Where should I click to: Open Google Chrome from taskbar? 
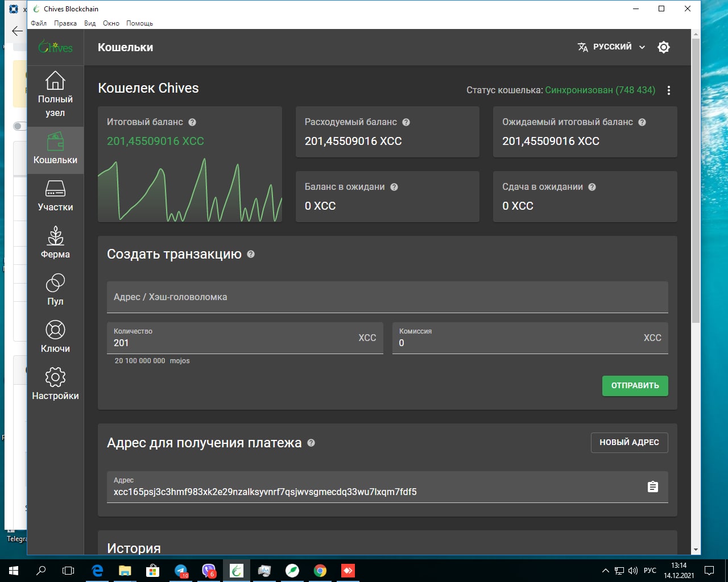pos(320,570)
